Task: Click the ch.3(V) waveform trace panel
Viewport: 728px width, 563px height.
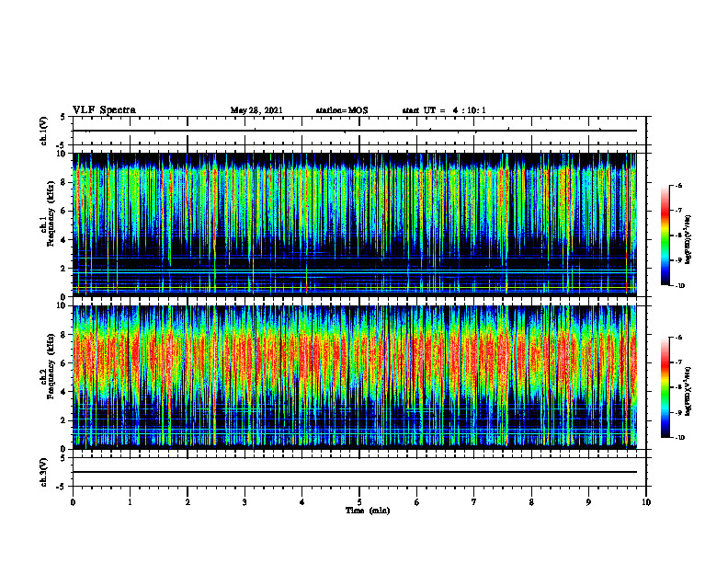Action: (x=359, y=472)
